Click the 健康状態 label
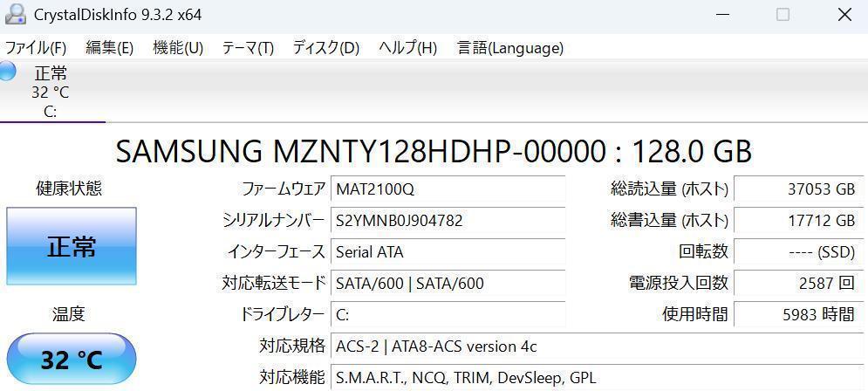 click(69, 189)
